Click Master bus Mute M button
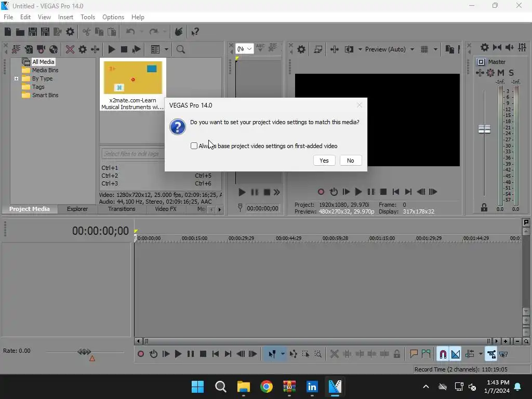The height and width of the screenshot is (399, 532). 501,73
